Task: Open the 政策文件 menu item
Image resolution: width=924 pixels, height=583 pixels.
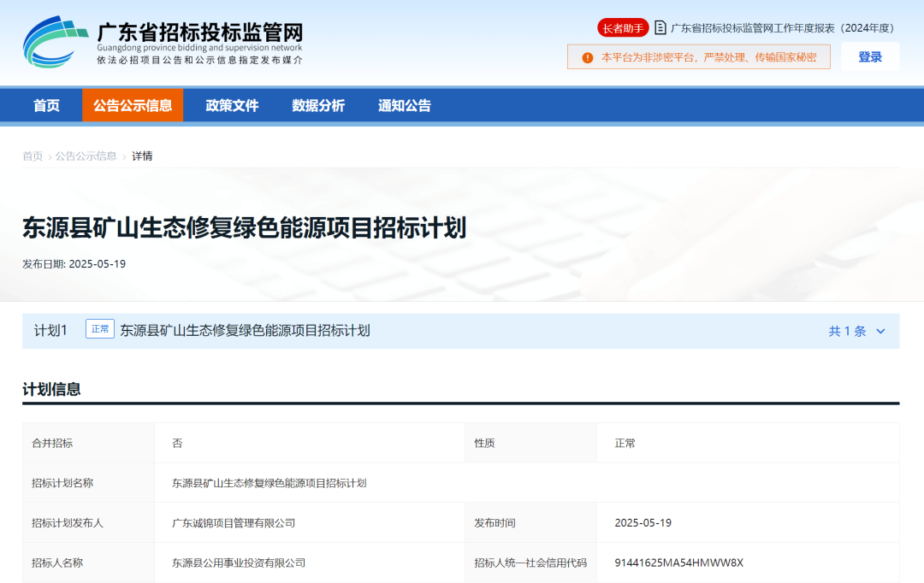Action: (x=232, y=105)
